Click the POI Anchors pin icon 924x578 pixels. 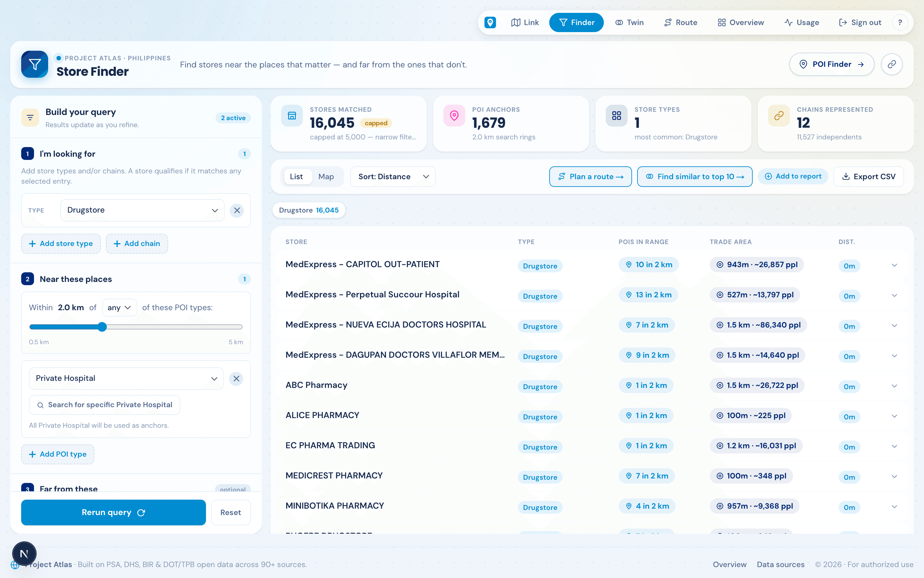click(454, 116)
